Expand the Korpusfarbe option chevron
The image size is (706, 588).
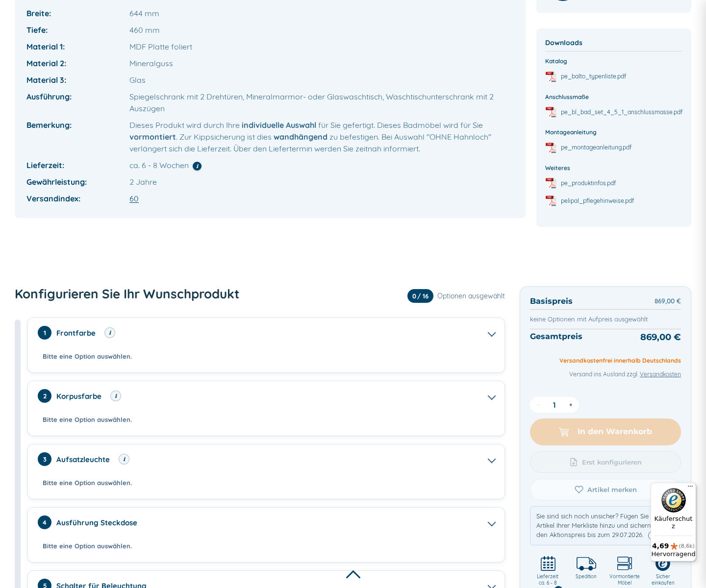(x=492, y=397)
